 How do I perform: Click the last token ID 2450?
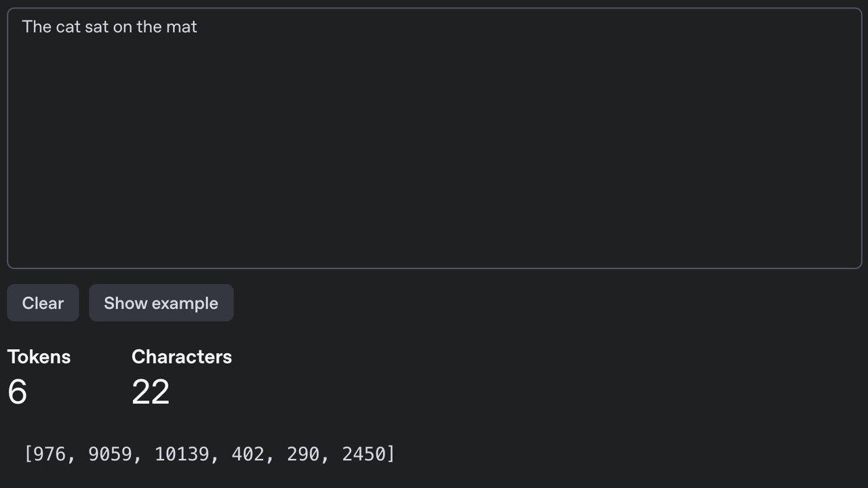pos(363,454)
